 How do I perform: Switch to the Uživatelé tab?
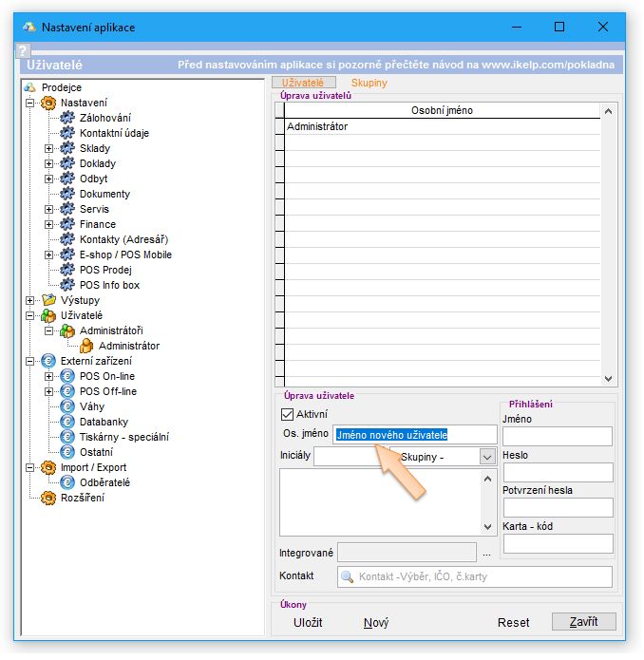click(x=302, y=84)
